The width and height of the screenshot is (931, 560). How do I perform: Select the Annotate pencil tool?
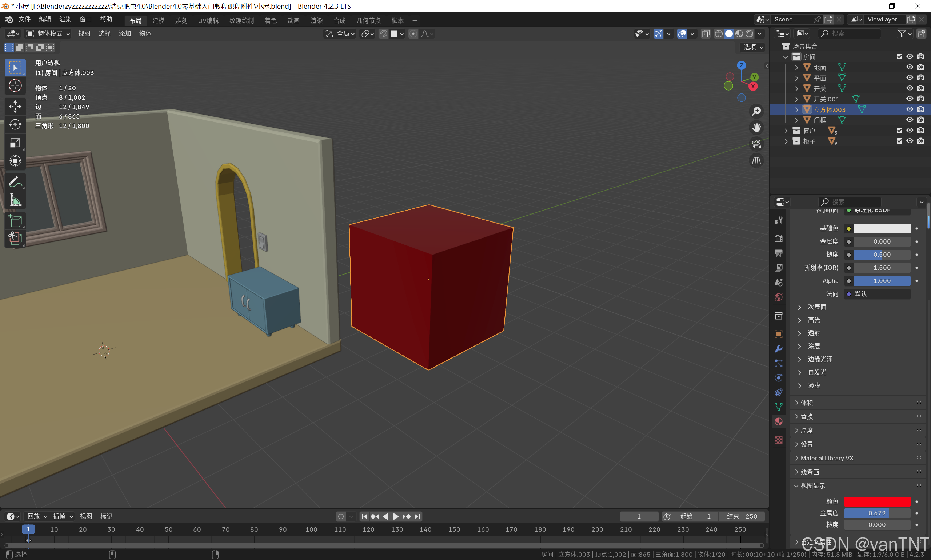[15, 182]
